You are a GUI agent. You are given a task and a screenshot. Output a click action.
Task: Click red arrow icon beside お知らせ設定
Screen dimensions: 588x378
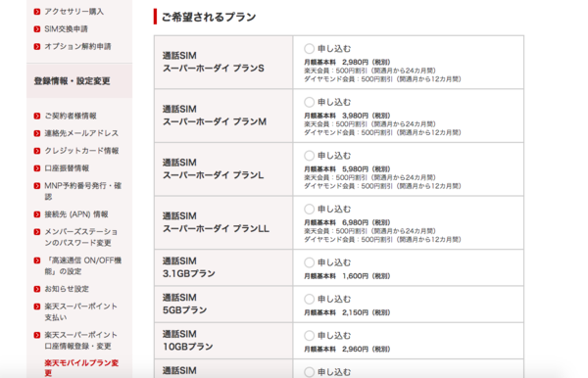[x=37, y=289]
